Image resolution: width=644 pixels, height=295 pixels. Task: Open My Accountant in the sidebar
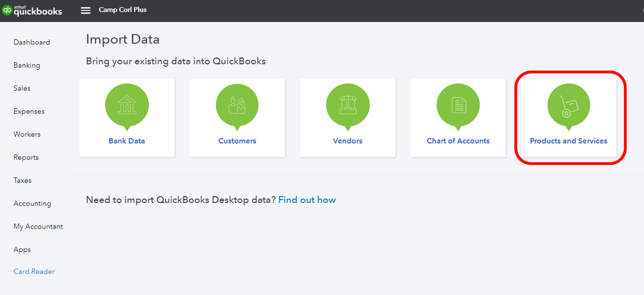[x=38, y=227]
